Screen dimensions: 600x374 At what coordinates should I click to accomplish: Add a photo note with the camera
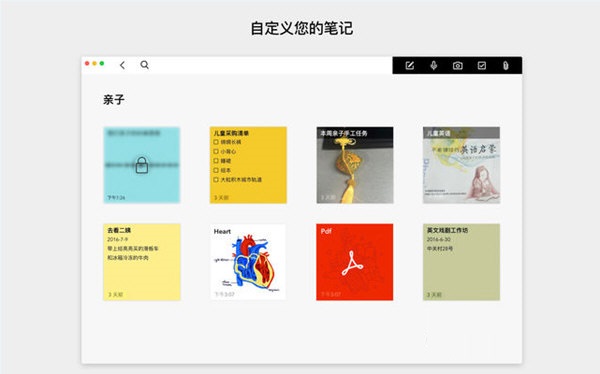458,66
